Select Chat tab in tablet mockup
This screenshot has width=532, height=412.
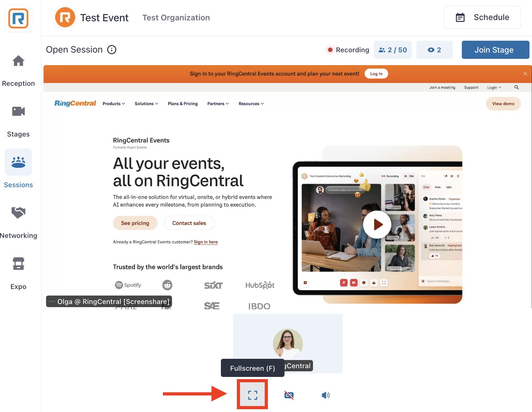click(426, 187)
